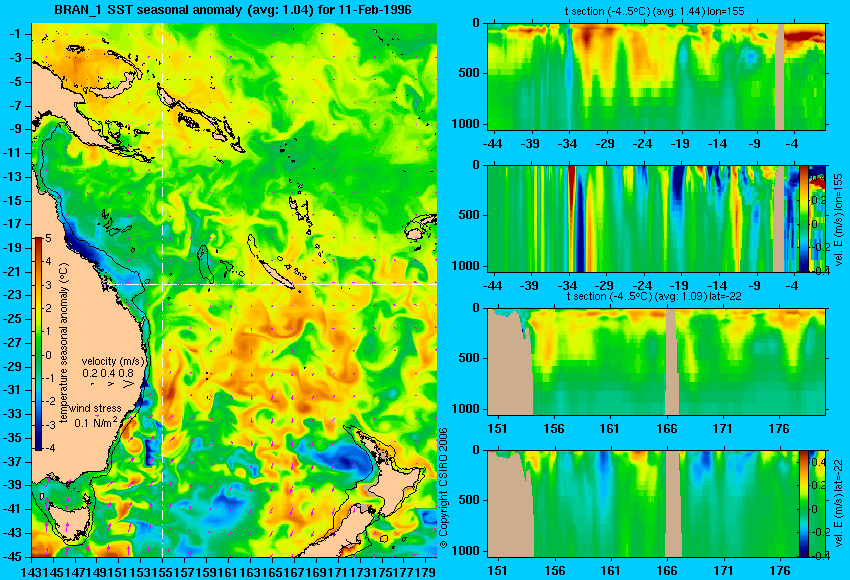This screenshot has width=850, height=580.
Task: Click the '-4' tick on the temperature color bar
Action: coord(48,448)
